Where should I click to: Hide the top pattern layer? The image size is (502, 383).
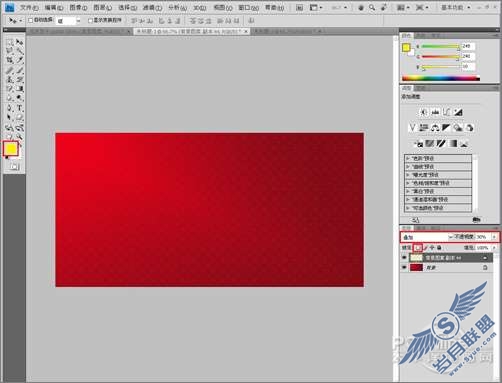click(x=404, y=258)
